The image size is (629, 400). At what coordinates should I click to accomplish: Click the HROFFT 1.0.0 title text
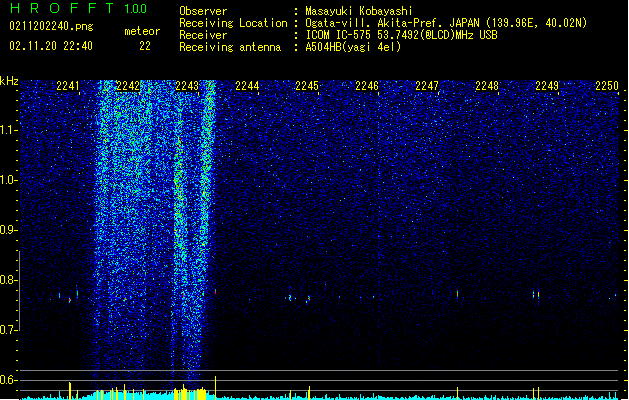click(x=78, y=8)
